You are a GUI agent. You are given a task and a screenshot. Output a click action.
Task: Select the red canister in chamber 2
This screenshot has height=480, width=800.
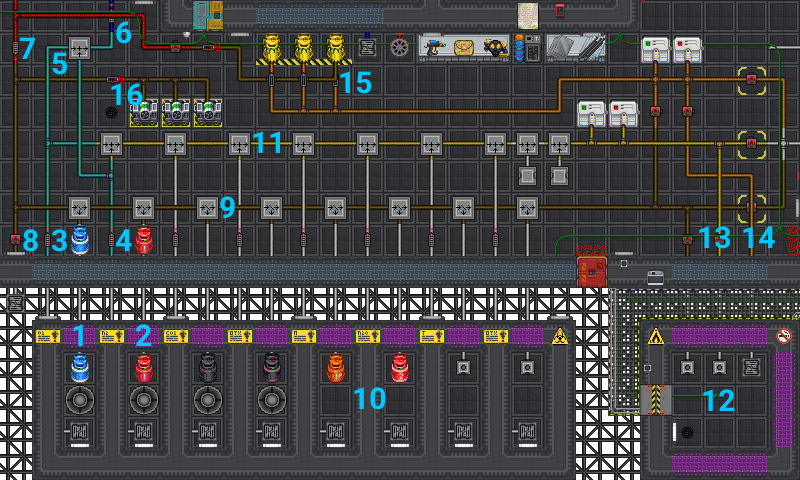(143, 368)
